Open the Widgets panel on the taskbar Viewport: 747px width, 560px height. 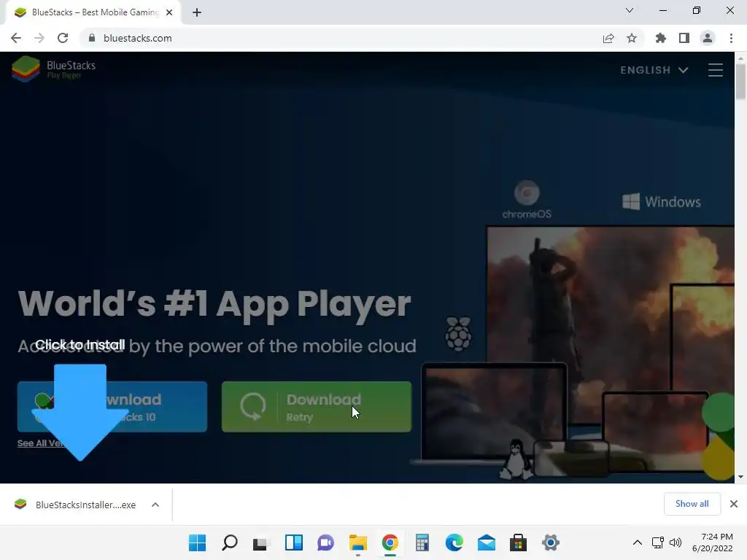click(x=294, y=542)
